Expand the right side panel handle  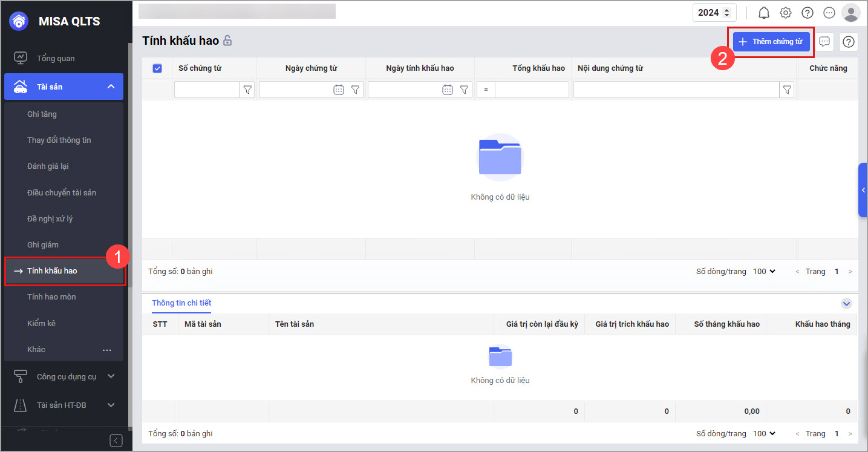[x=863, y=190]
